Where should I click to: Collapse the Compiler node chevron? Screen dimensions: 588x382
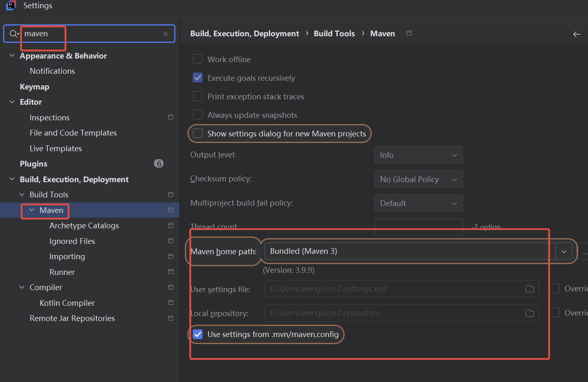coord(22,287)
